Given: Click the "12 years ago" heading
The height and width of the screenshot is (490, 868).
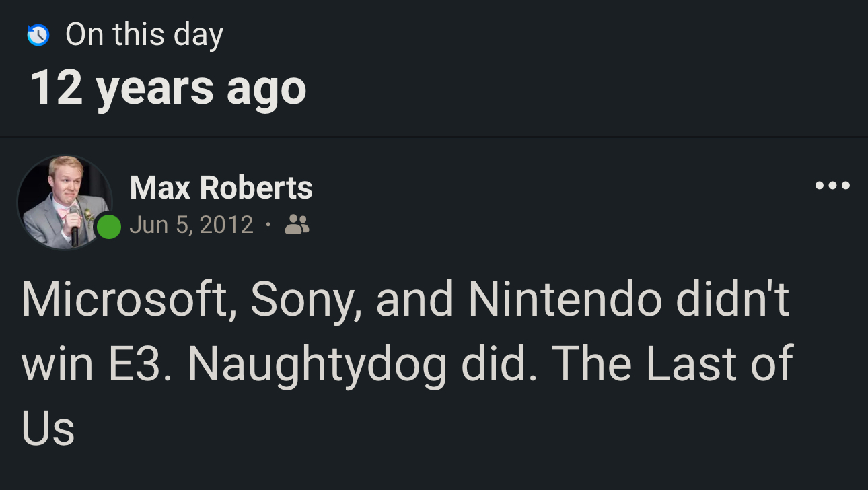Looking at the screenshot, I should click(168, 88).
